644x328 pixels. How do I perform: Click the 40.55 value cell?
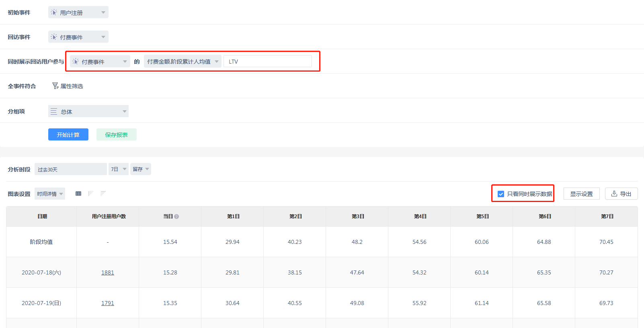pyautogui.click(x=295, y=303)
